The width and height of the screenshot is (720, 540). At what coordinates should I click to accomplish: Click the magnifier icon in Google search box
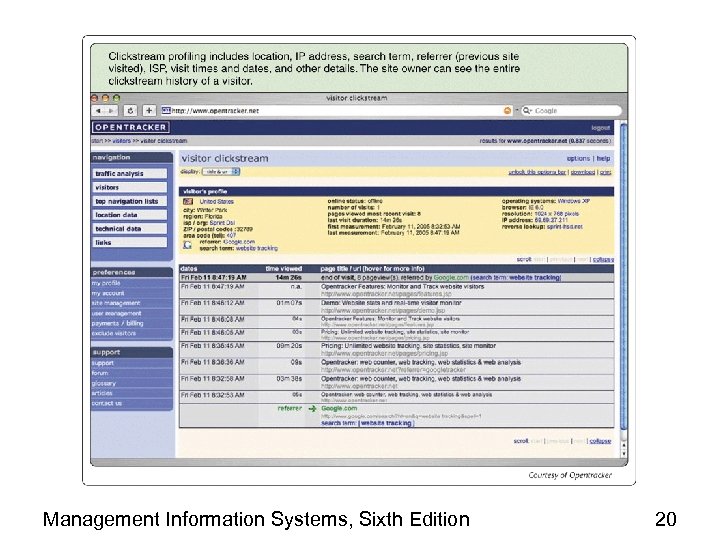527,111
